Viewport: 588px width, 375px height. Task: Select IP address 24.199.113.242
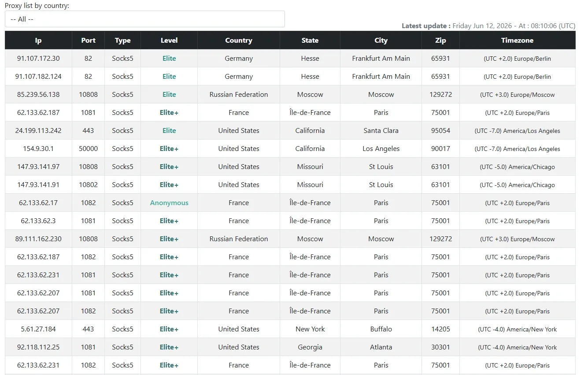38,131
